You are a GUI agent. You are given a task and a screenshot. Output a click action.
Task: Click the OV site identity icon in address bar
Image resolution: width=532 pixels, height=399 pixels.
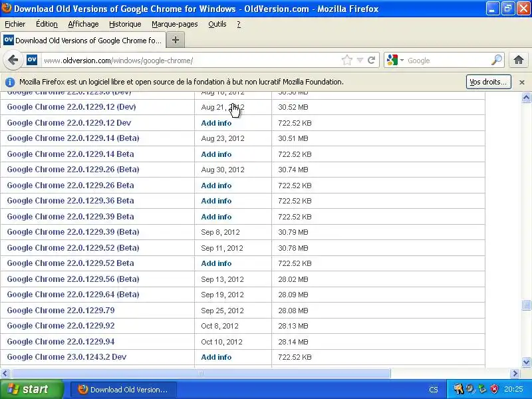32,60
